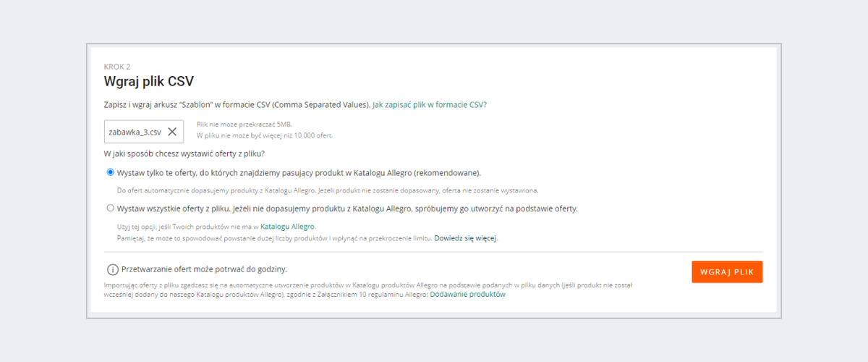Viewport: 868px width, 362px height.
Task: Click the description 'Do ofert automatycznie dopasujemy produkty'
Action: click(328, 190)
